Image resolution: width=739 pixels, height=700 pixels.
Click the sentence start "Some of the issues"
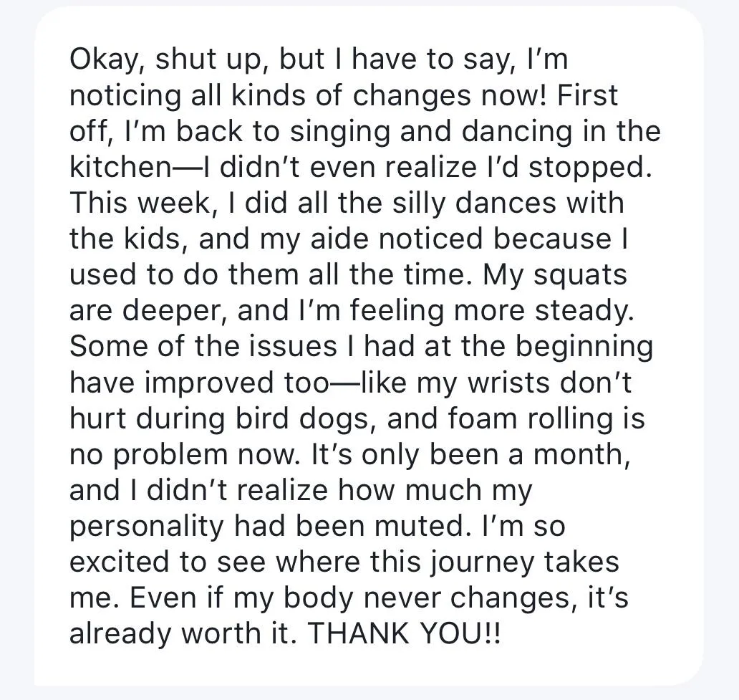tap(203, 347)
